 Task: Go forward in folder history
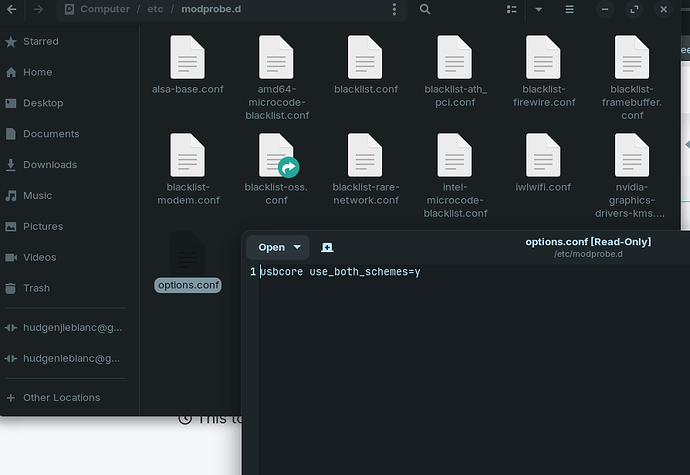pos(39,9)
